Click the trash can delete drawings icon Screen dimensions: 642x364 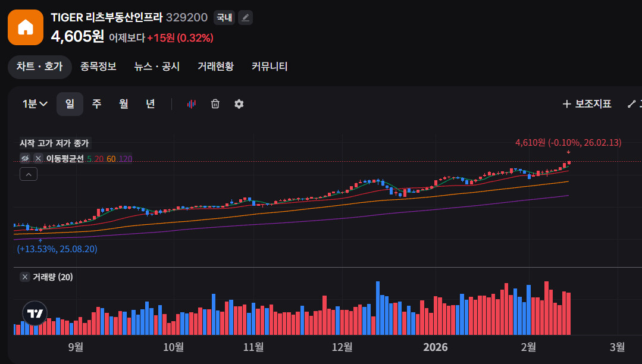215,104
